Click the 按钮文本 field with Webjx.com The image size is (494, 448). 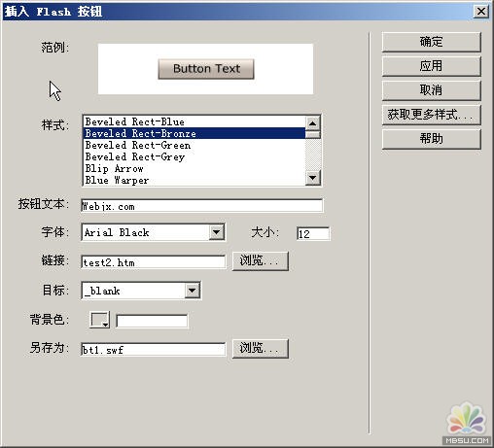pos(201,206)
